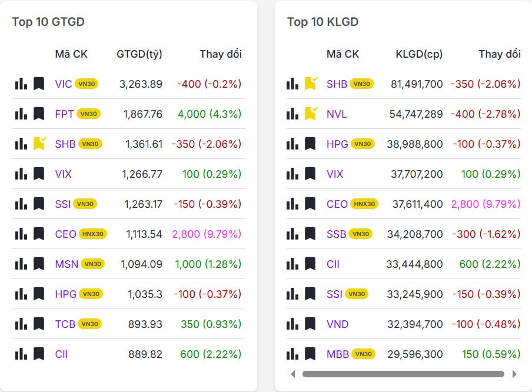Click the bar chart icon beside CEO in KLGD
The width and height of the screenshot is (532, 392).
coord(292,204)
